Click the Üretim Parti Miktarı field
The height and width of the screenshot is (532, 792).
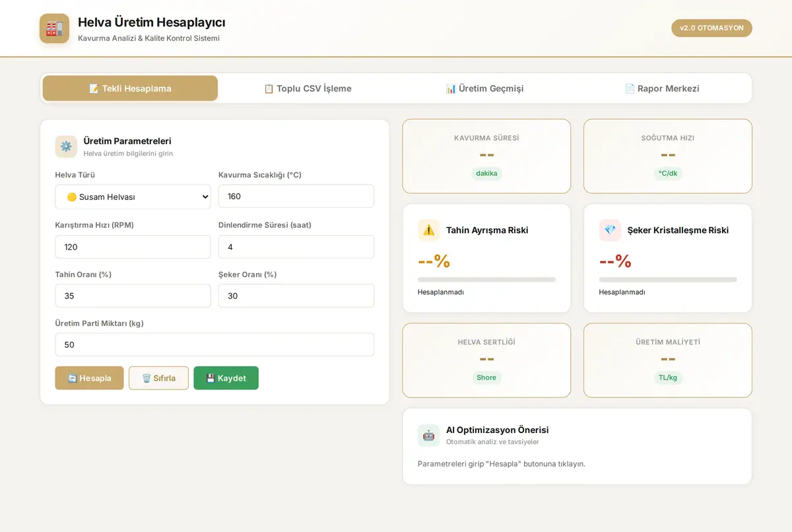214,345
